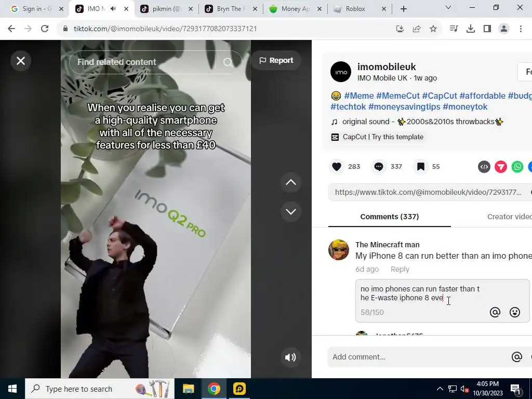Open Chrome downloads
The width and height of the screenshot is (532, 399).
[471, 29]
